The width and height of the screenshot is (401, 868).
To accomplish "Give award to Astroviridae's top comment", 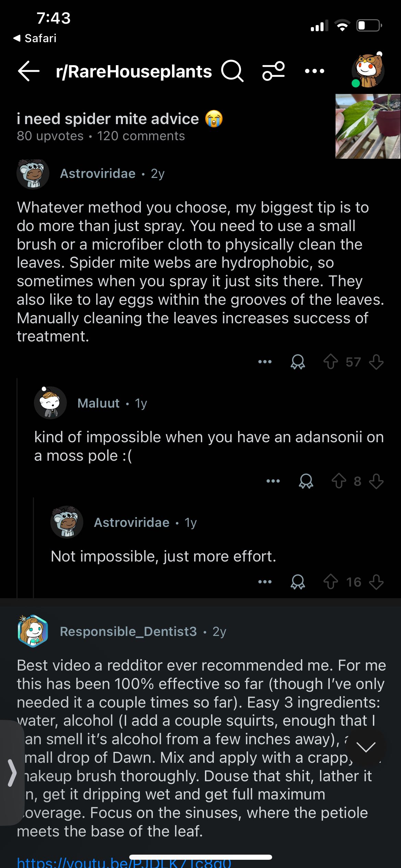I will pyautogui.click(x=298, y=362).
